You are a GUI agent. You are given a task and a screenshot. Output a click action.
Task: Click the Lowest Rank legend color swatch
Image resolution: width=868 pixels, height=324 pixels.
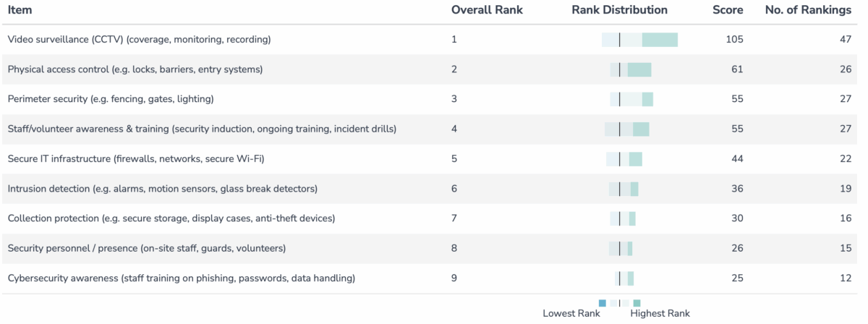602,303
